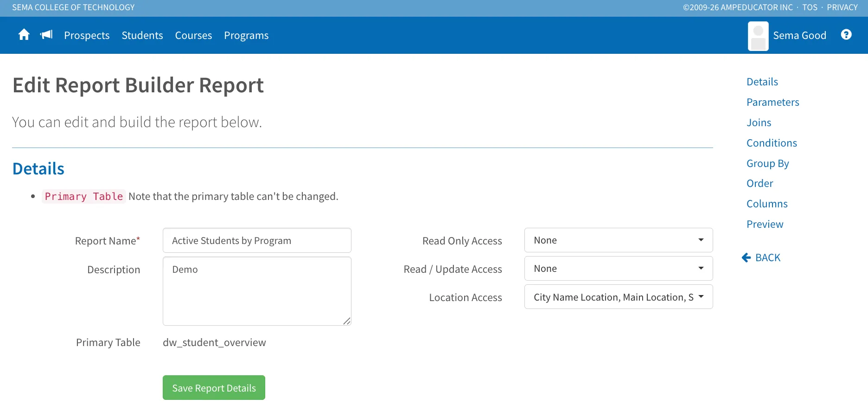Click the SEMA COLLEGE OF TECHNOLOGY text
The height and width of the screenshot is (411, 868).
tap(73, 7)
